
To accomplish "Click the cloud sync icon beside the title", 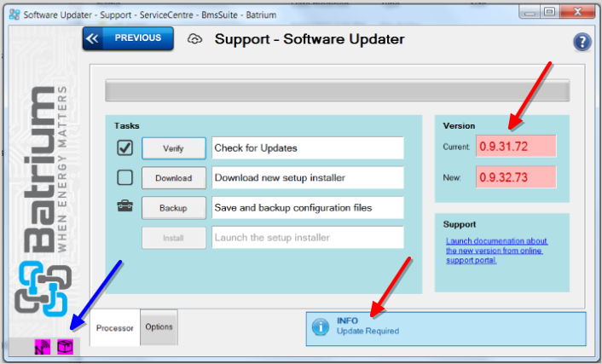I will [x=194, y=38].
